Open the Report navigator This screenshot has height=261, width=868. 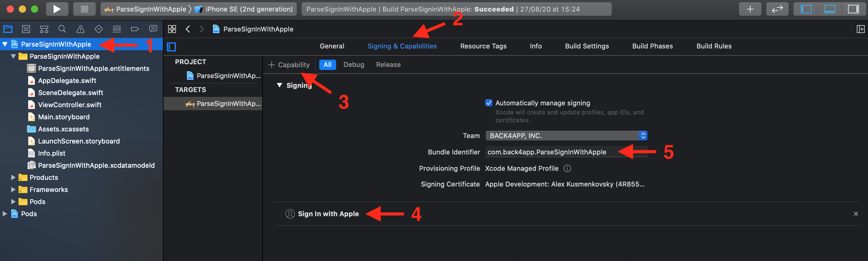(153, 29)
